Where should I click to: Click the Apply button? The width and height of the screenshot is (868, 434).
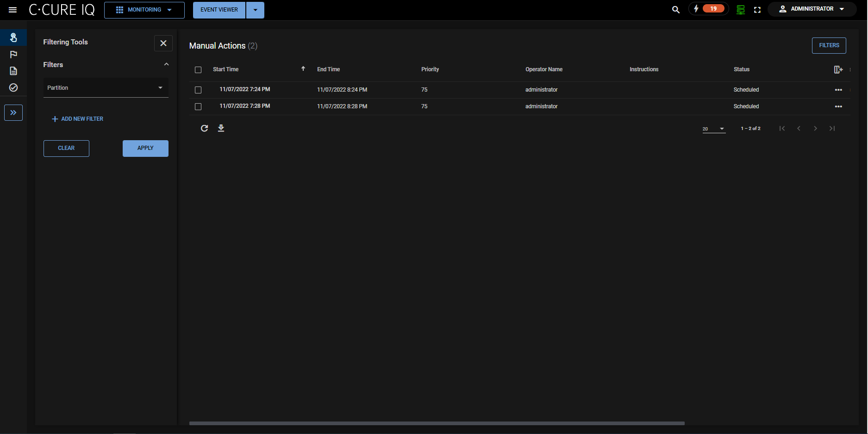click(145, 148)
